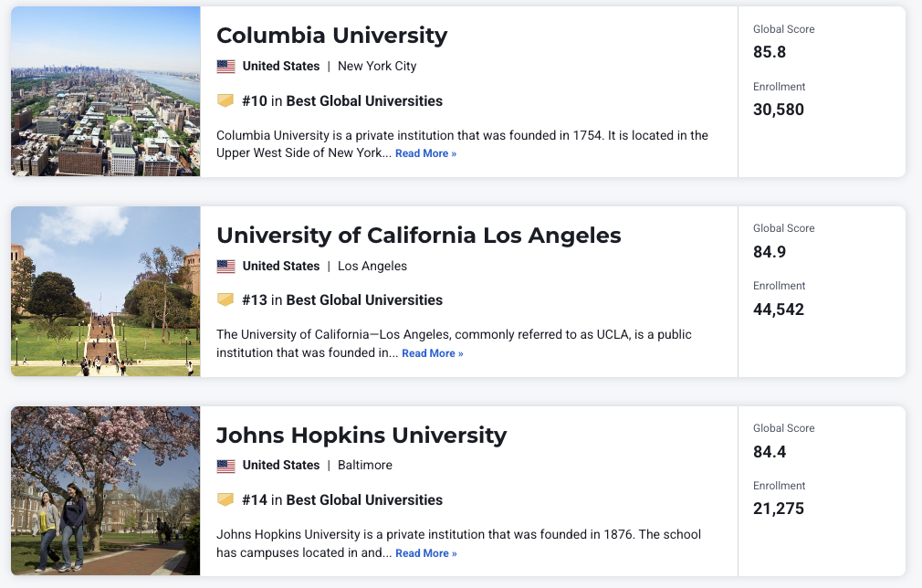This screenshot has height=588, width=922.
Task: Click the US flag icon under UCLA
Action: pyautogui.click(x=225, y=267)
